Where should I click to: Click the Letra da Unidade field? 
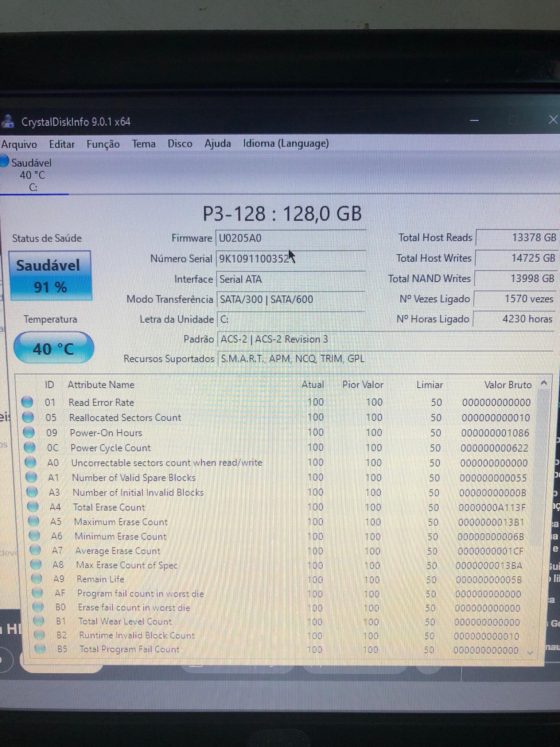click(x=291, y=320)
